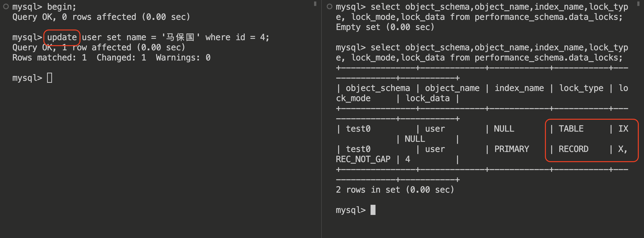The width and height of the screenshot is (644, 238).
Task: Click the vertical divider between terminal panes
Action: click(322, 119)
